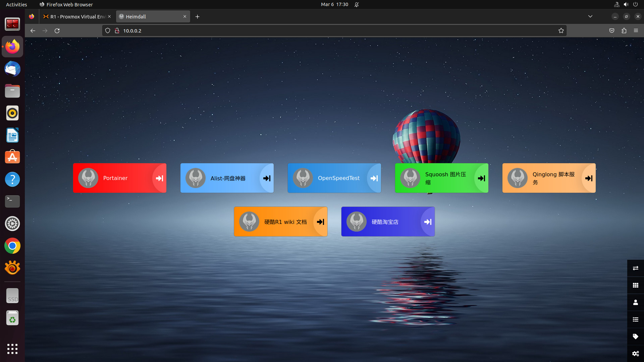Click the address bar showing 10.0.0.2
Screen dimensions: 644x362
(334, 31)
